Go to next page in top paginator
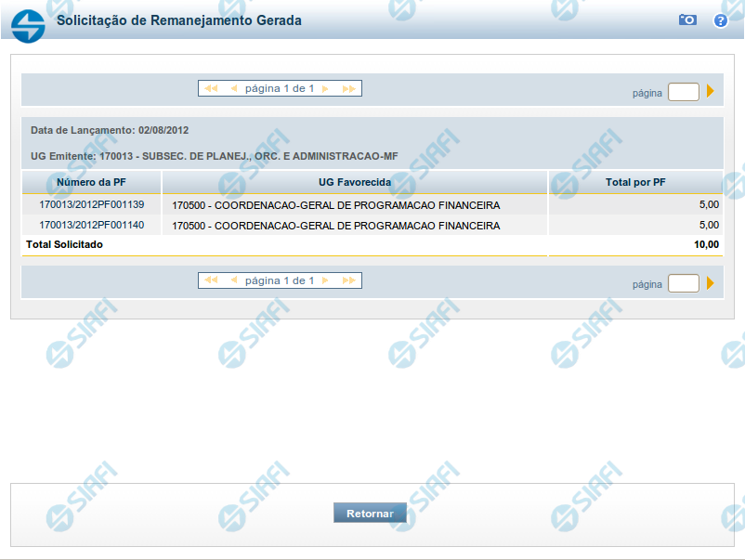Image resolution: width=745 pixels, height=560 pixels. point(325,89)
